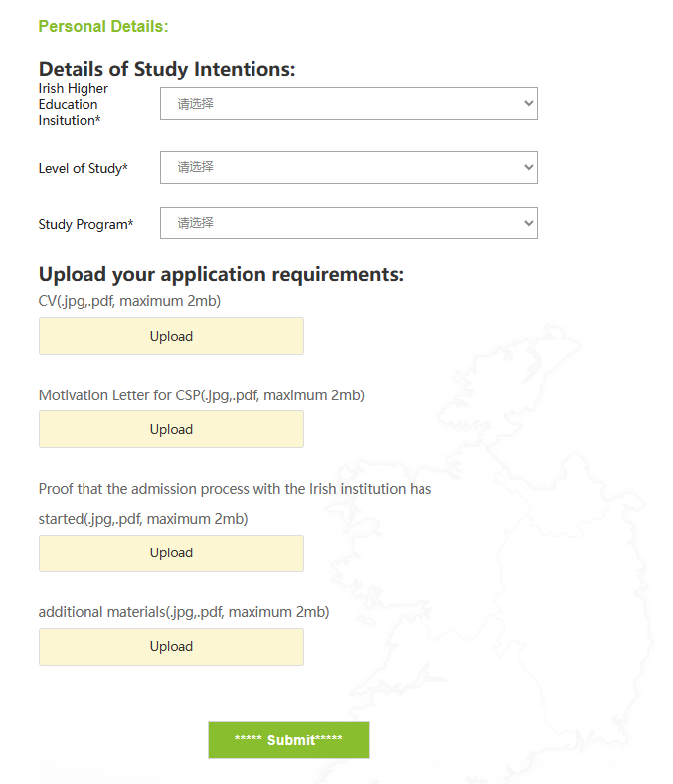Click the Study Program label
Image resolution: width=673 pixels, height=784 pixels.
pos(85,224)
